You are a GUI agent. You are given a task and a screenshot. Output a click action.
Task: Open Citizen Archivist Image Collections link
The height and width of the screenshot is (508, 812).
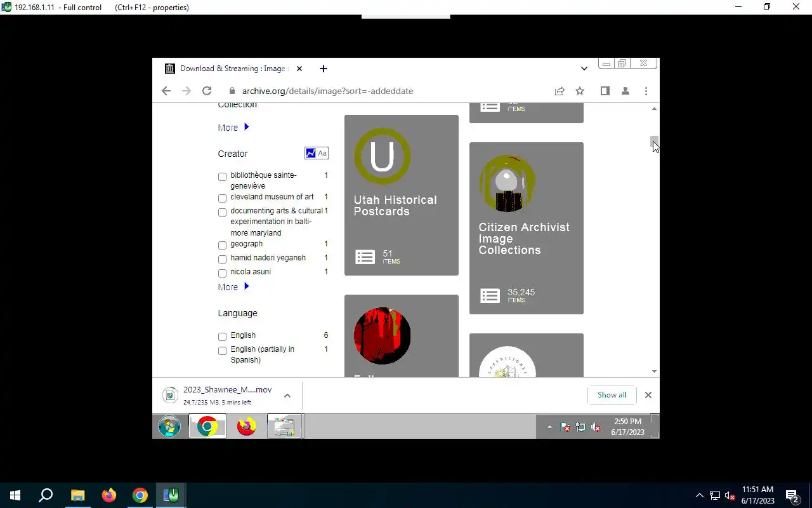524,239
